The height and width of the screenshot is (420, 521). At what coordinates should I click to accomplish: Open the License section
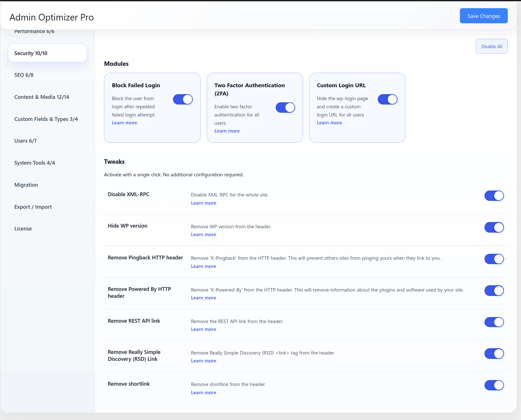(x=23, y=229)
